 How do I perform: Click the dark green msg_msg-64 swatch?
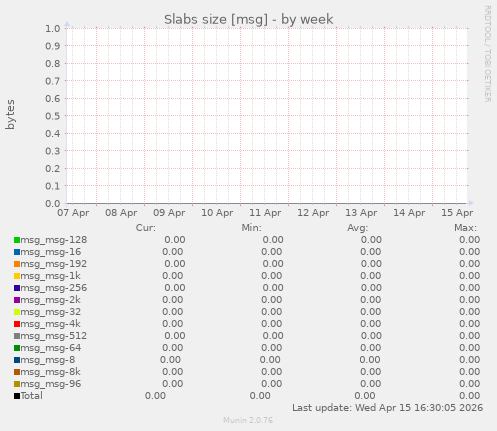[x=17, y=348]
